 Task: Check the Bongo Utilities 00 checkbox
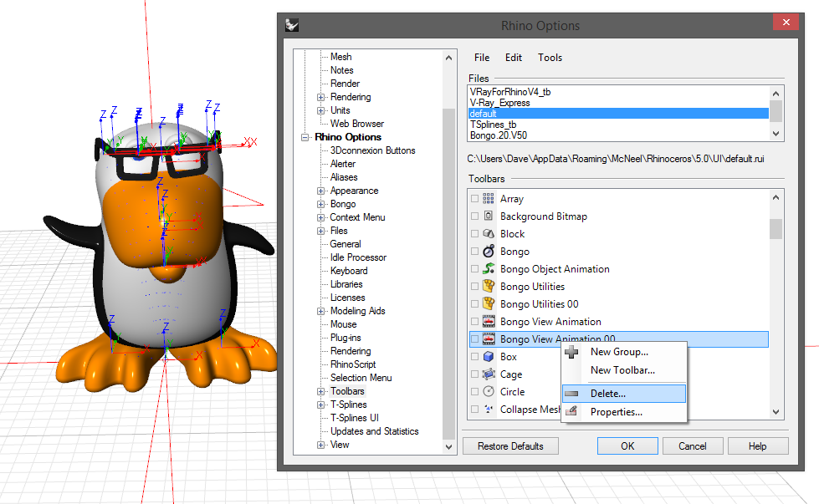pyautogui.click(x=474, y=303)
